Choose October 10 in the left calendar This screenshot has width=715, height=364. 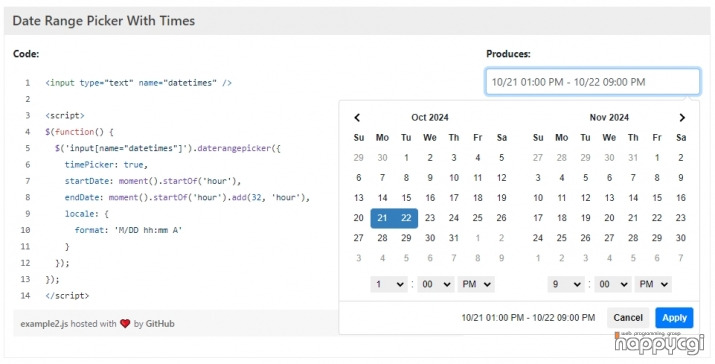pyautogui.click(x=453, y=178)
